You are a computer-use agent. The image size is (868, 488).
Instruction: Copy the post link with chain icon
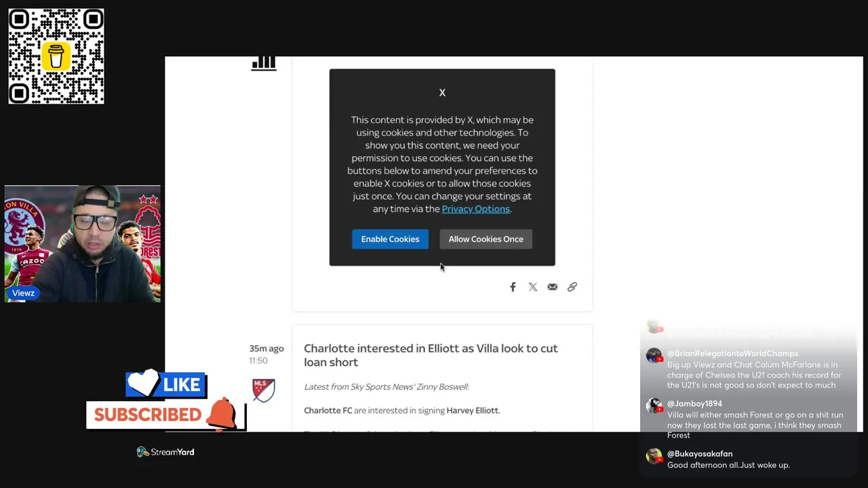[x=572, y=287]
